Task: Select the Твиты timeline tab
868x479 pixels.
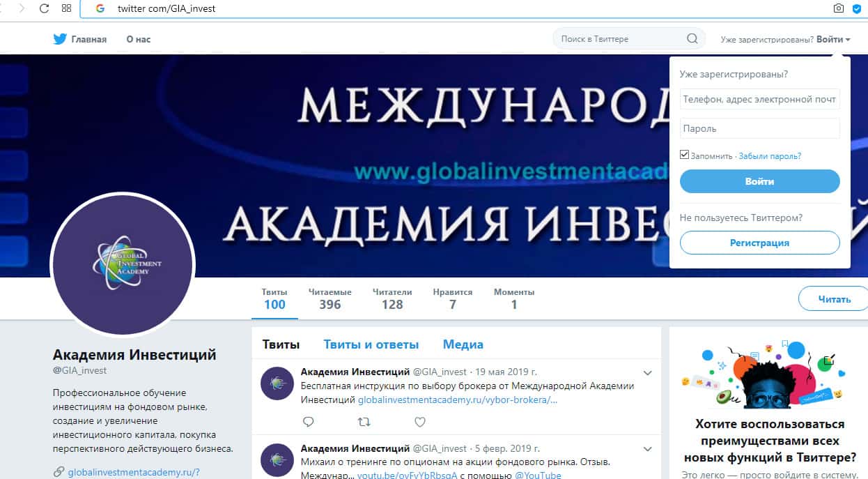Action: click(x=281, y=344)
